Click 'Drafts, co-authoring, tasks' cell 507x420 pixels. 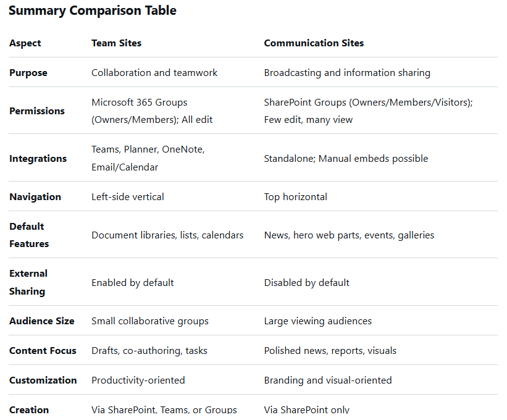click(x=149, y=351)
